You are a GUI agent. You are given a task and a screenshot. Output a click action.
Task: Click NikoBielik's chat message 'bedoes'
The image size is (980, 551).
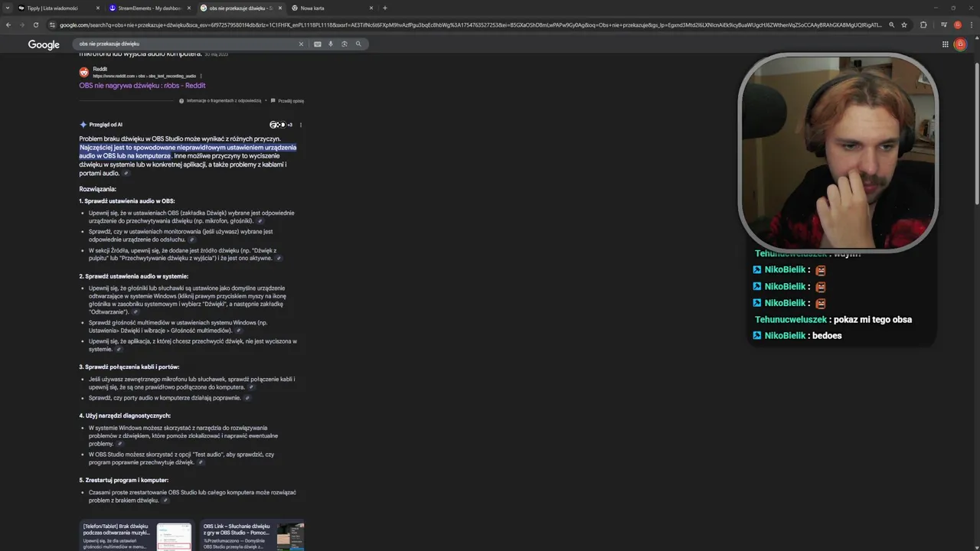(827, 336)
